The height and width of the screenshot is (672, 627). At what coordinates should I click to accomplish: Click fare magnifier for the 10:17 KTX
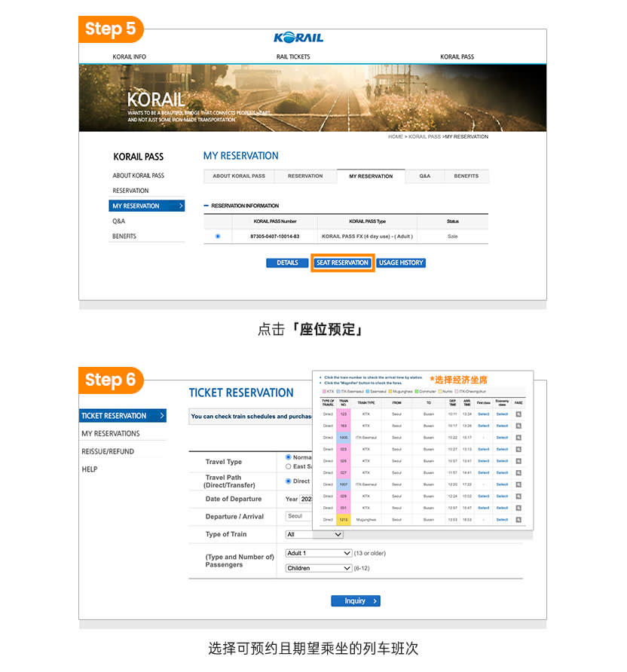[x=518, y=426]
